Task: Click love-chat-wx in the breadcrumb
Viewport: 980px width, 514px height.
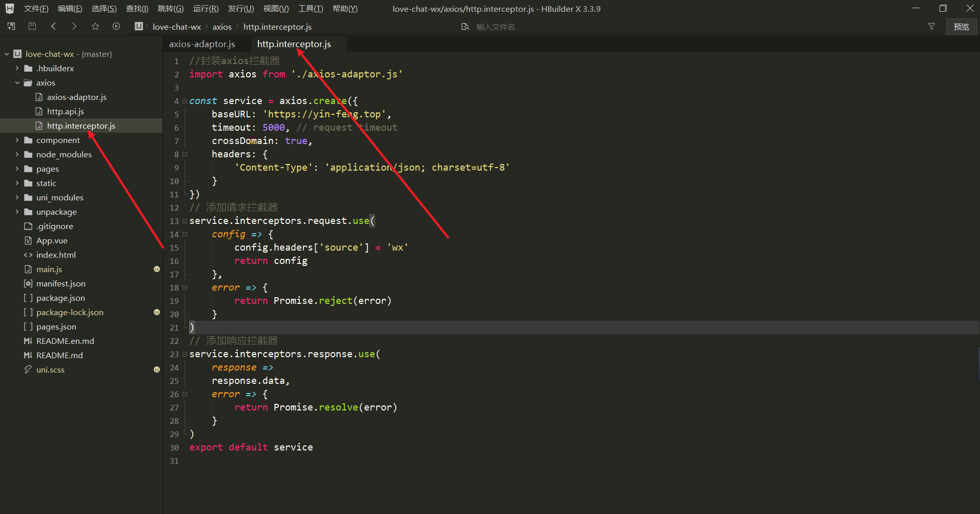Action: [x=177, y=27]
